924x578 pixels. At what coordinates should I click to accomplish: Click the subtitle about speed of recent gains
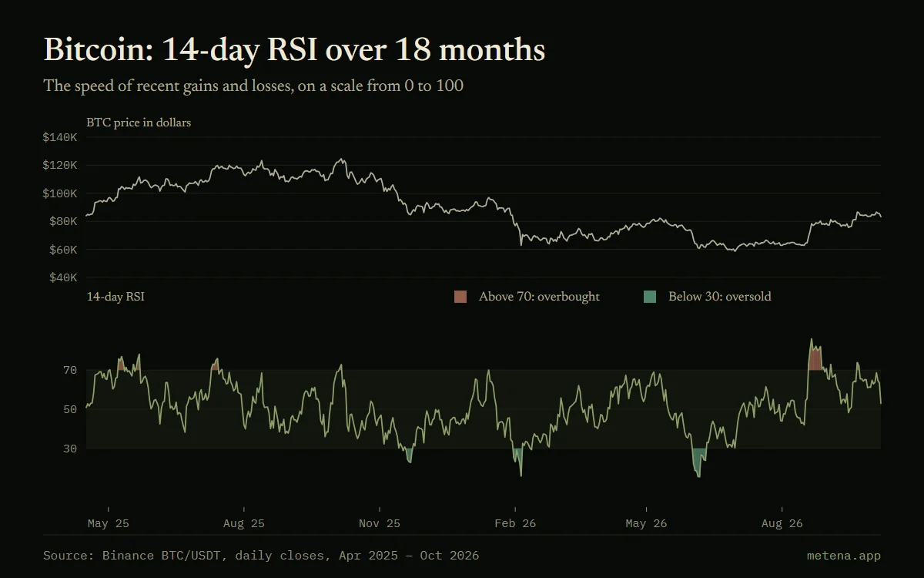[x=253, y=86]
